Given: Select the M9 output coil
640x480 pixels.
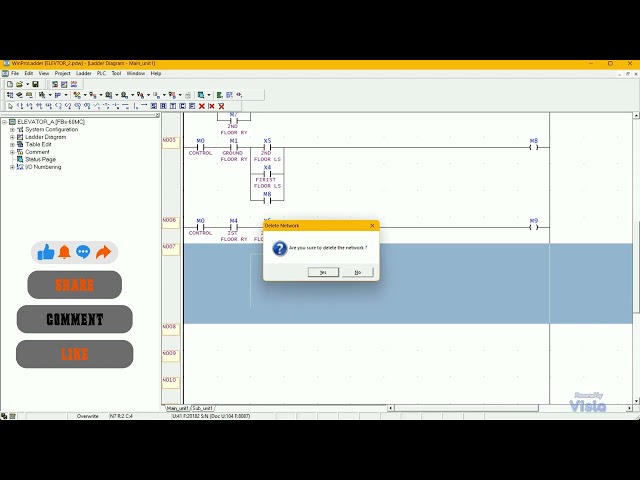Looking at the screenshot, I should click(x=534, y=225).
